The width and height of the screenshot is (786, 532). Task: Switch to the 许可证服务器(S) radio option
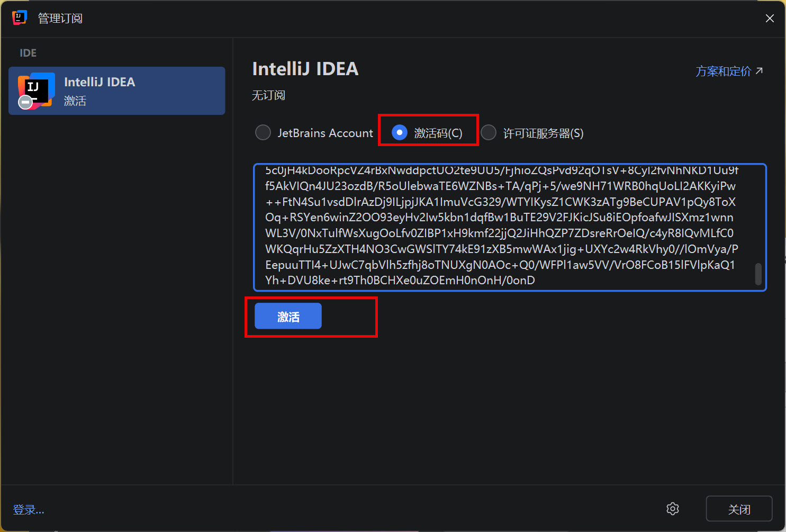point(489,133)
